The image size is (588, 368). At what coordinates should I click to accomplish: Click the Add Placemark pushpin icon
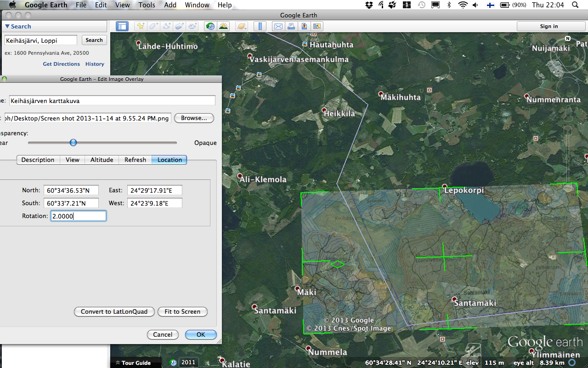pos(141,26)
